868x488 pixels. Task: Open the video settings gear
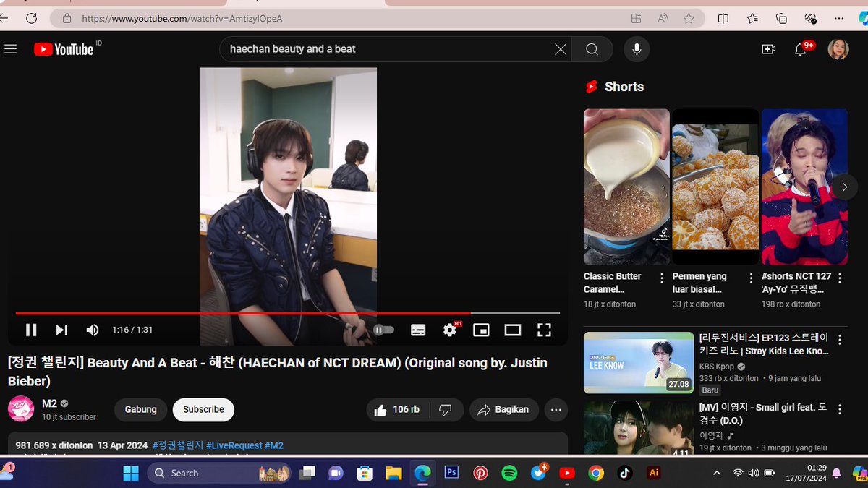(x=450, y=330)
